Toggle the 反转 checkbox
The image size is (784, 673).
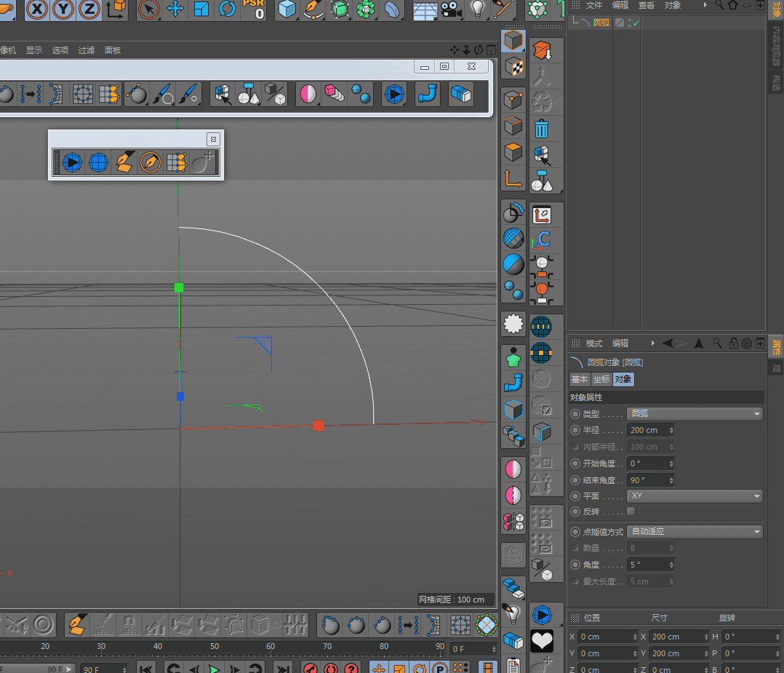631,511
